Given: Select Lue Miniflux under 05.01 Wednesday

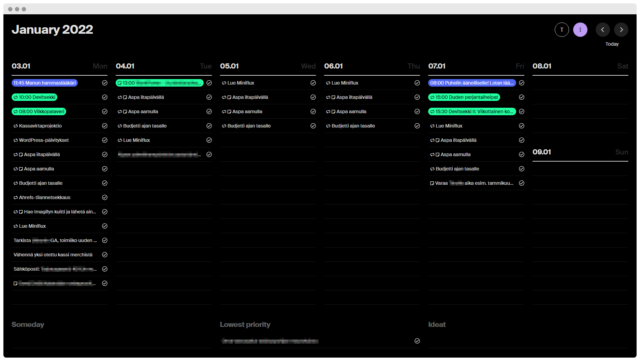Looking at the screenshot, I should coord(238,83).
